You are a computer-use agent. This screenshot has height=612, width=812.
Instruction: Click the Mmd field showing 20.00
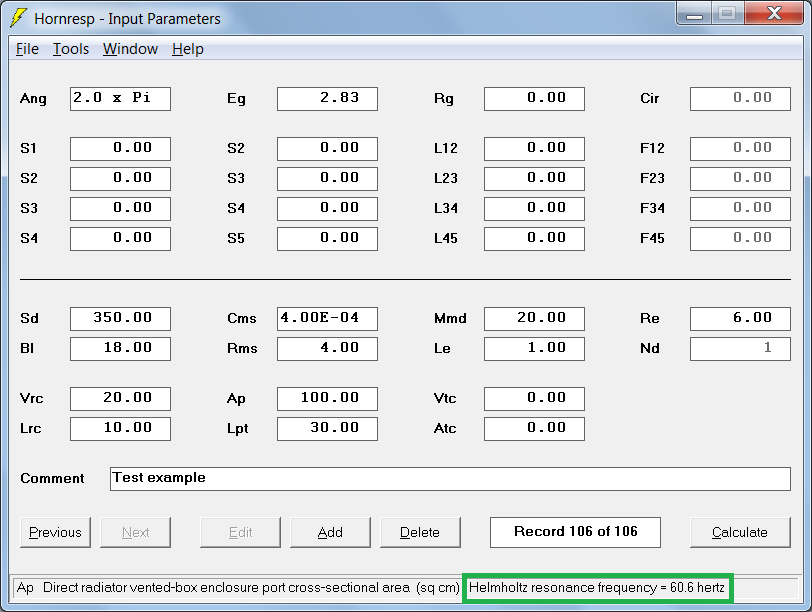coord(534,319)
